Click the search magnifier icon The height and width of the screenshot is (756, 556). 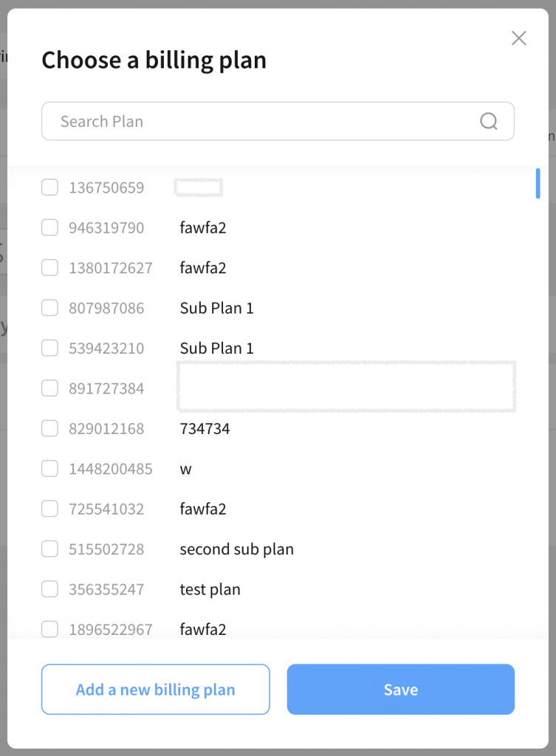click(488, 121)
